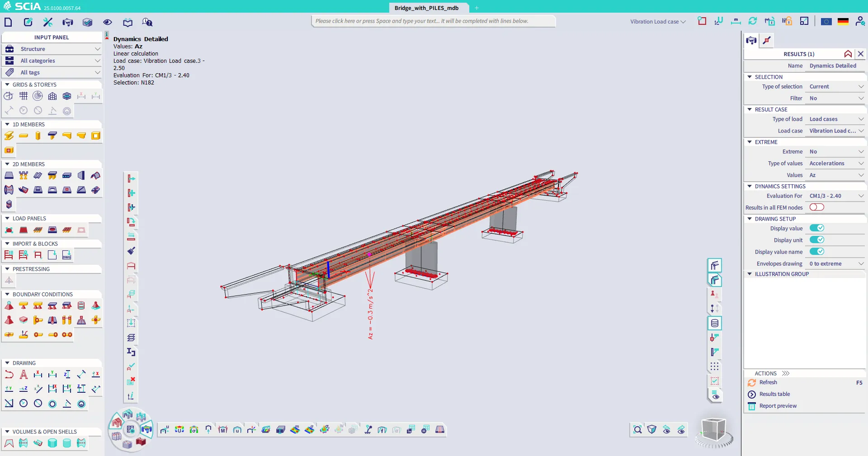Toggle 'Results in all FEM nodes' switch

pyautogui.click(x=816, y=207)
